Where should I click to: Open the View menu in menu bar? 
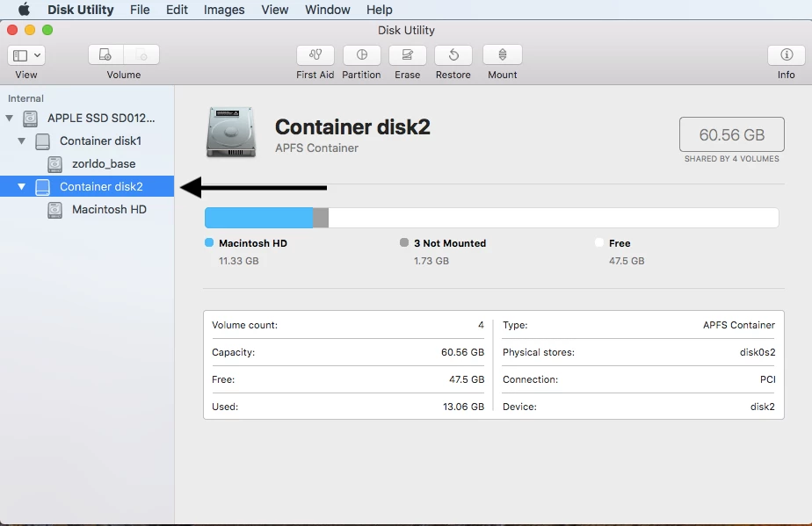click(x=274, y=10)
